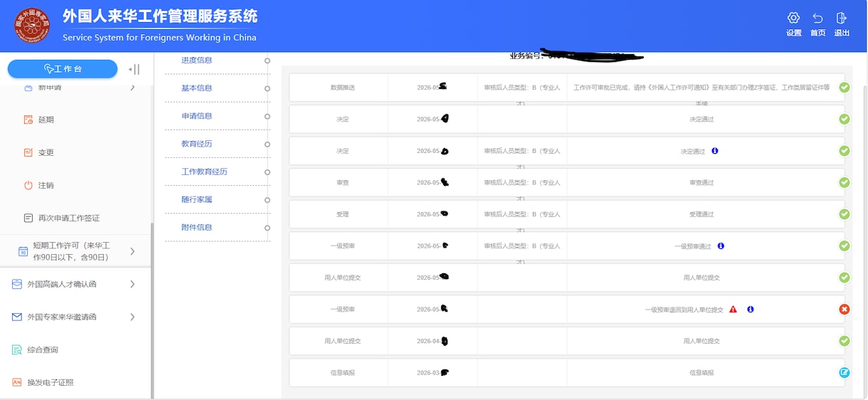Screen dimensions: 868x400
Task: Click the 再次申请工作签证 document icon
Action: (x=28, y=218)
